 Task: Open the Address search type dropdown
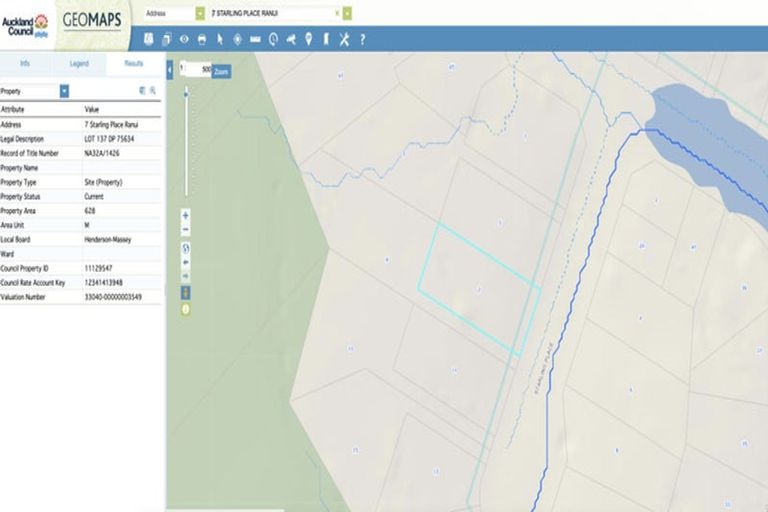(x=200, y=13)
